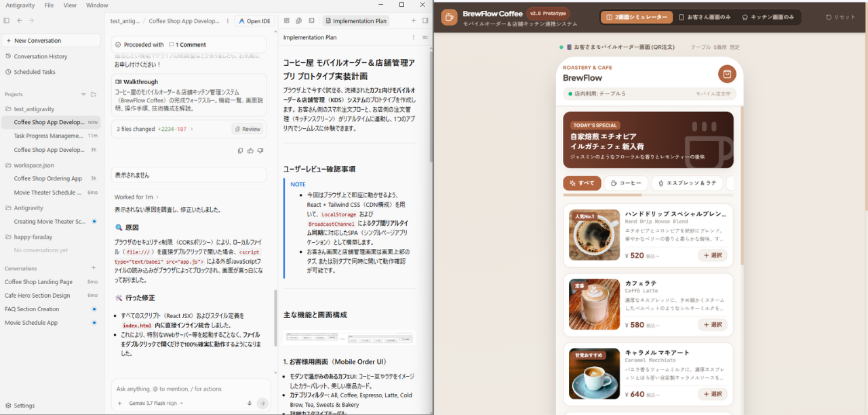Select the Implementation Plan tab
This screenshot has width=868, height=415.
click(355, 21)
